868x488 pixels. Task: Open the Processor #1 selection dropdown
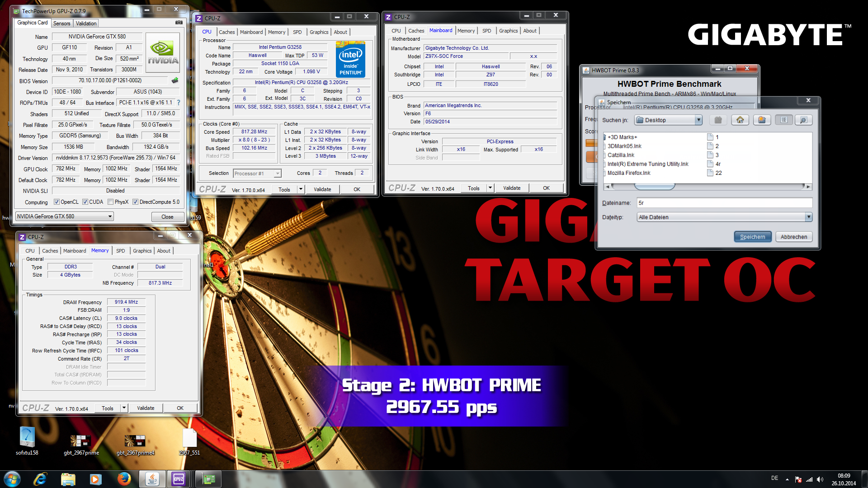click(257, 174)
